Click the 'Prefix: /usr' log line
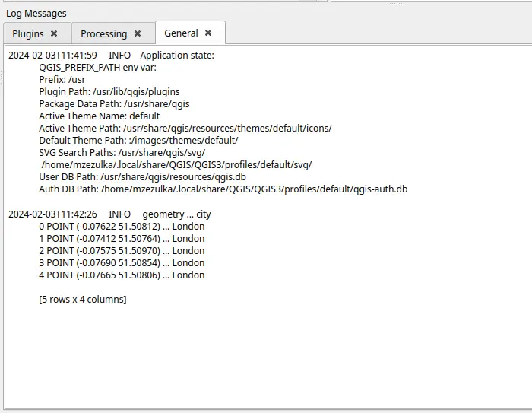532x413 pixels. tap(62, 80)
